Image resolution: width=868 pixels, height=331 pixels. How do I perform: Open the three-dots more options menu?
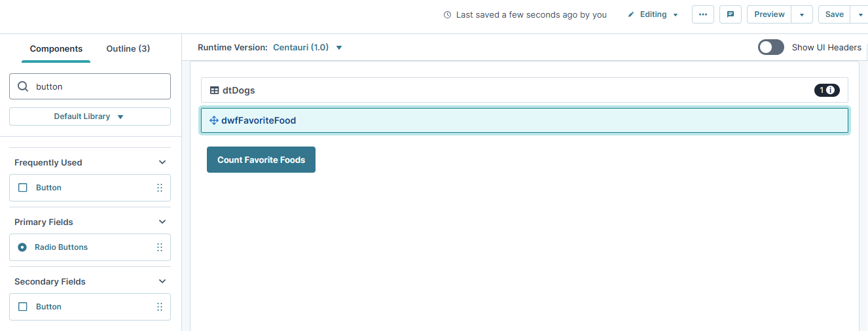click(x=703, y=14)
